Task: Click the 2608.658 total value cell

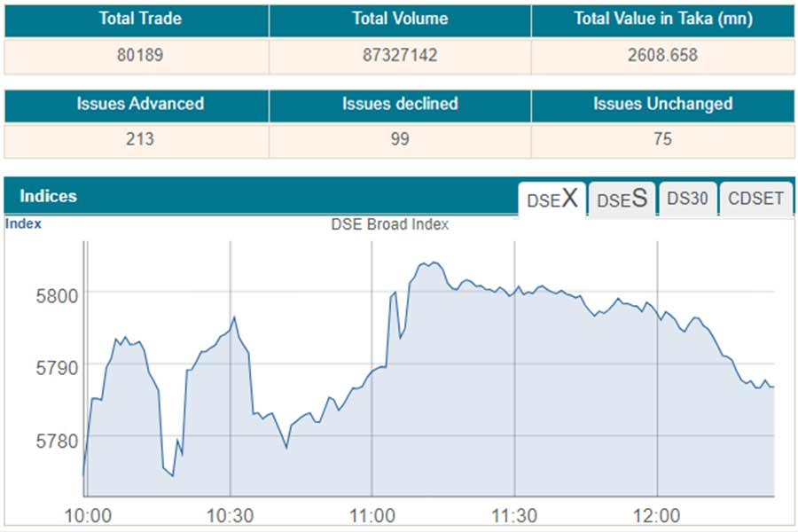Action: 662,55
